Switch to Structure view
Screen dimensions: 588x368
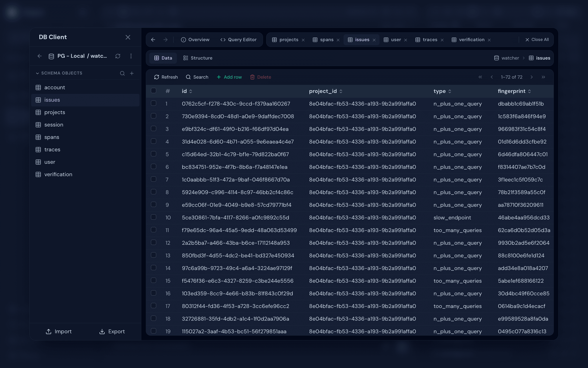click(x=198, y=58)
